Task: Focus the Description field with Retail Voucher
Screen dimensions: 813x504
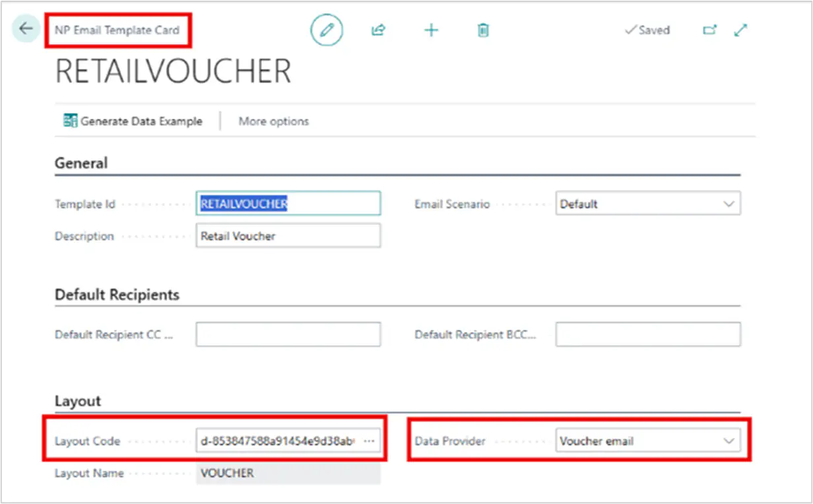Action: click(x=288, y=236)
